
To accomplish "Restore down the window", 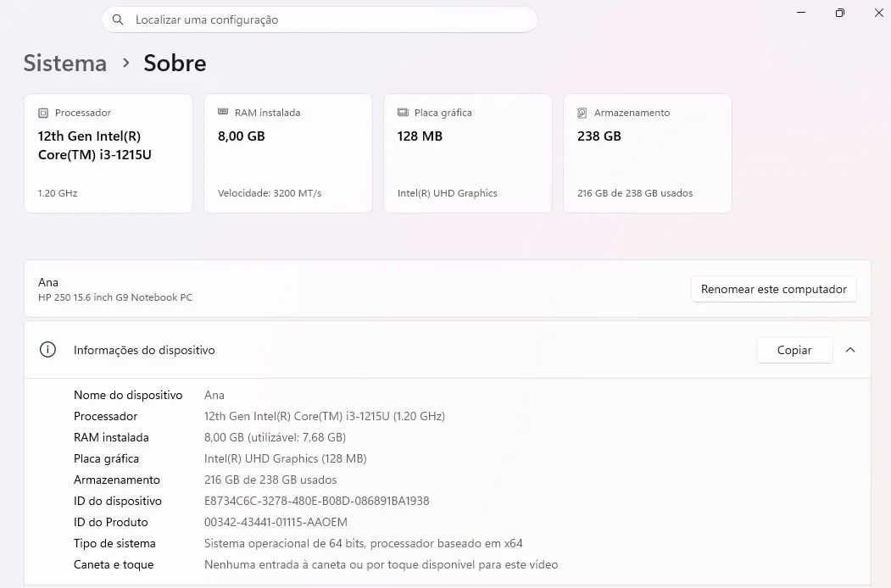I will pyautogui.click(x=840, y=13).
